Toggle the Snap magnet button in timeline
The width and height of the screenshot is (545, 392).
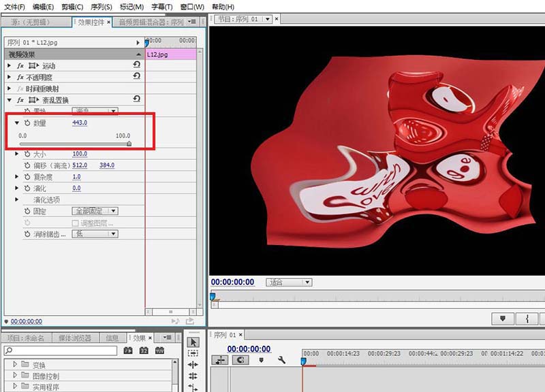tap(240, 360)
